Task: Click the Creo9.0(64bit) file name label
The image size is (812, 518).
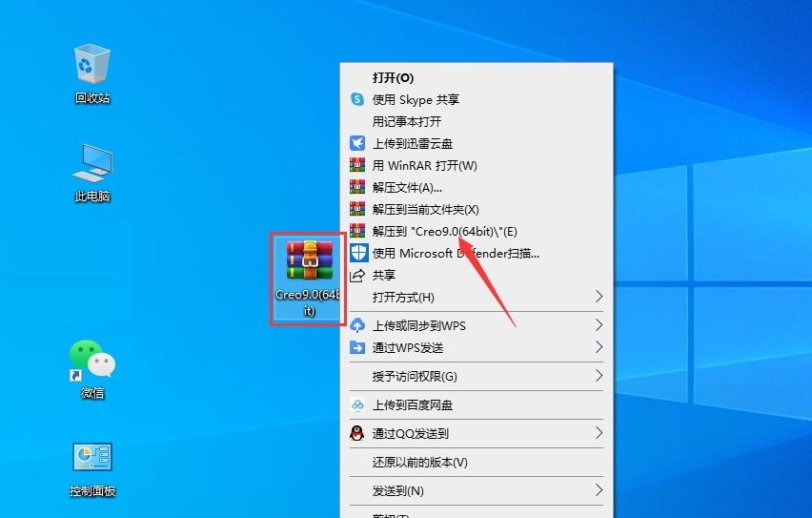Action: tap(309, 302)
